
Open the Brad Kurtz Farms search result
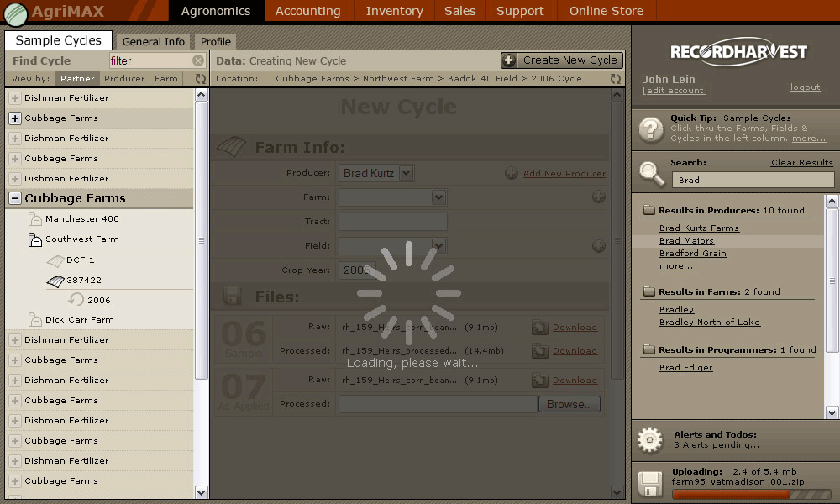[699, 228]
